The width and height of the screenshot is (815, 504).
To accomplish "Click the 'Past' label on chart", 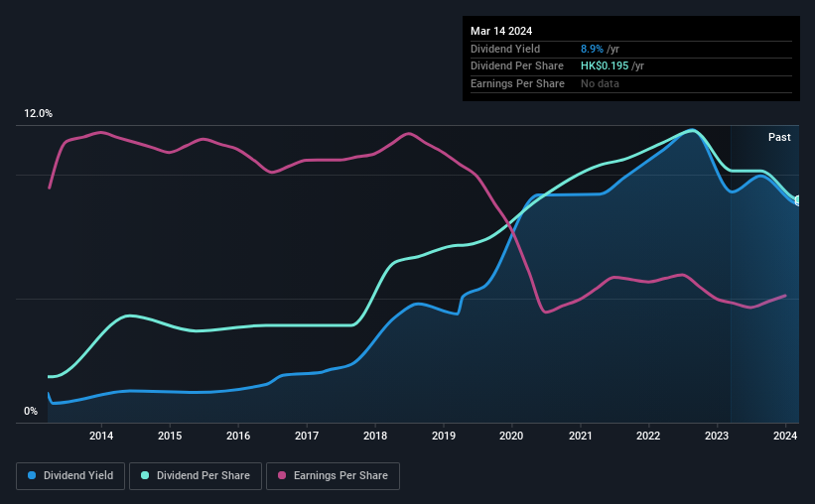I will click(x=779, y=137).
